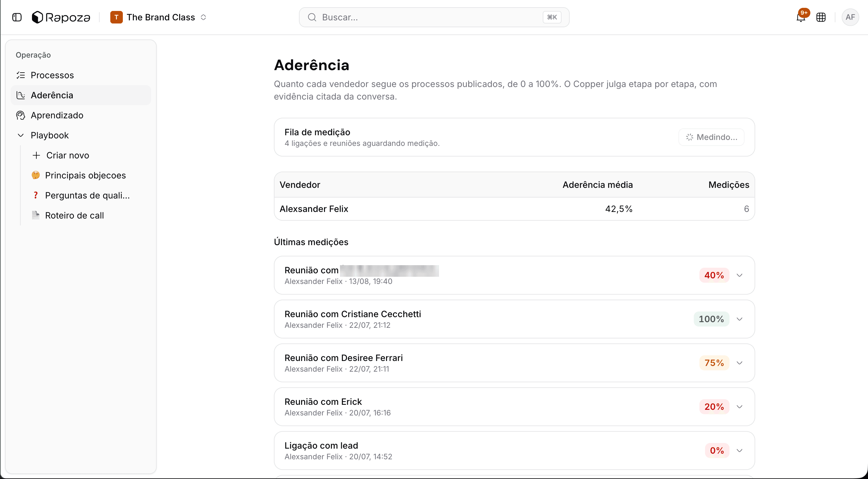Expand Ligação com lead details
868x479 pixels.
tap(739, 451)
